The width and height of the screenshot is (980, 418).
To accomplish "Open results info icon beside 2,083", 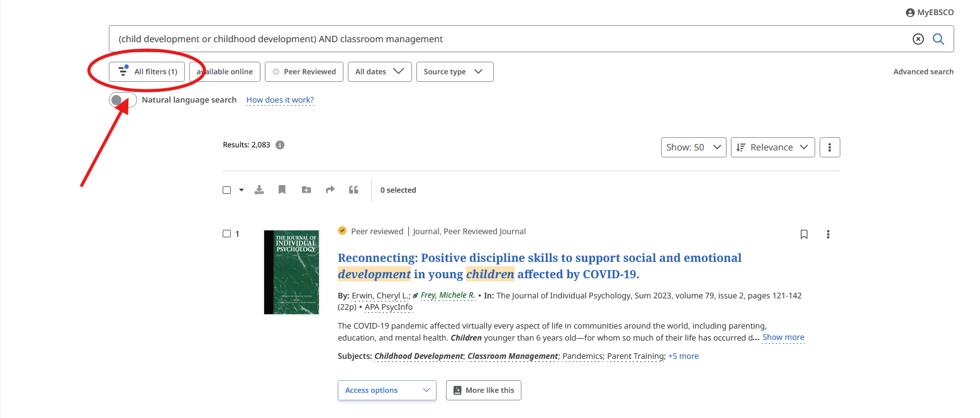I will pos(281,145).
